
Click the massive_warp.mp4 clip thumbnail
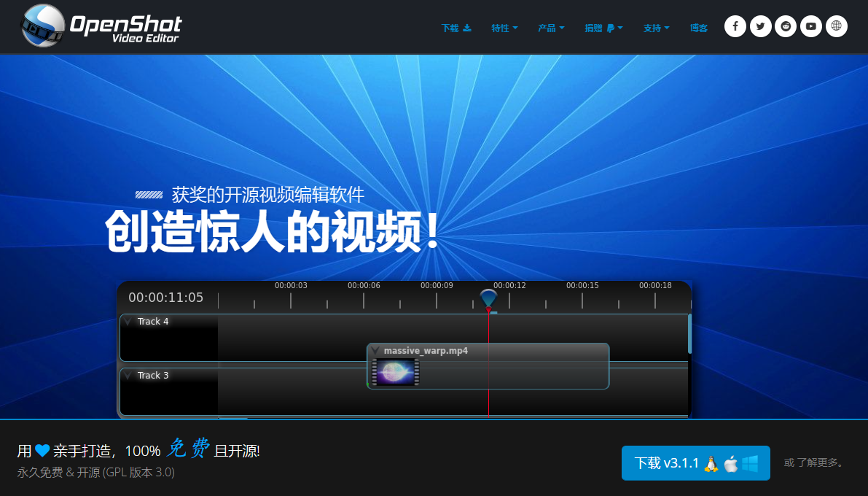(395, 371)
